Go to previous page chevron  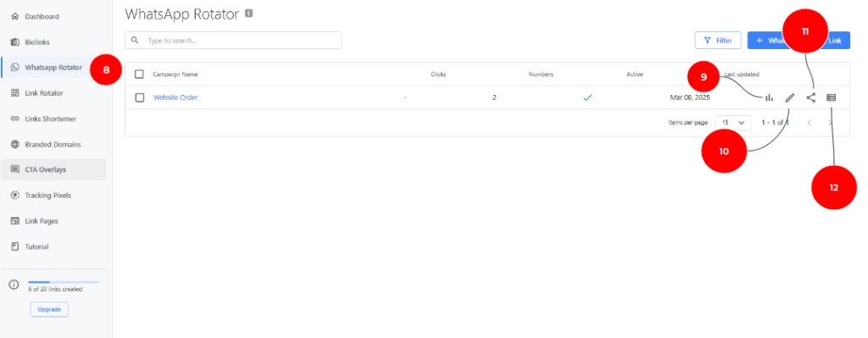(x=809, y=122)
